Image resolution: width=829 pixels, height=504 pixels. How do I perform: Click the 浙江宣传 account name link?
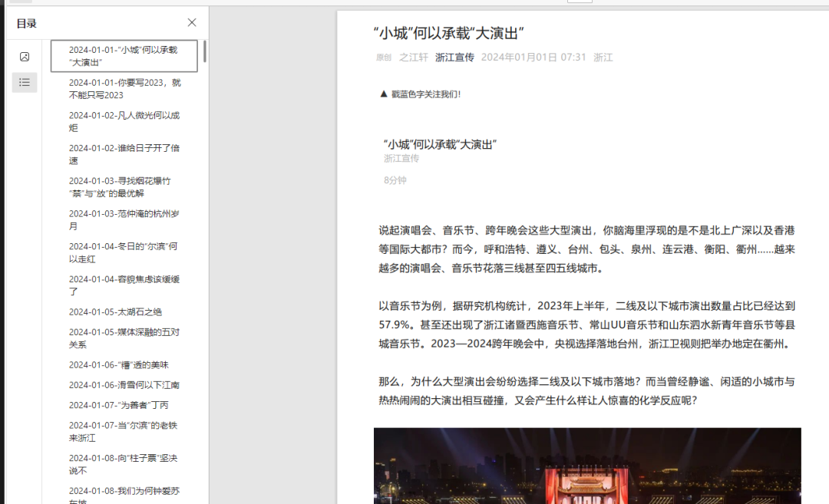click(x=454, y=57)
